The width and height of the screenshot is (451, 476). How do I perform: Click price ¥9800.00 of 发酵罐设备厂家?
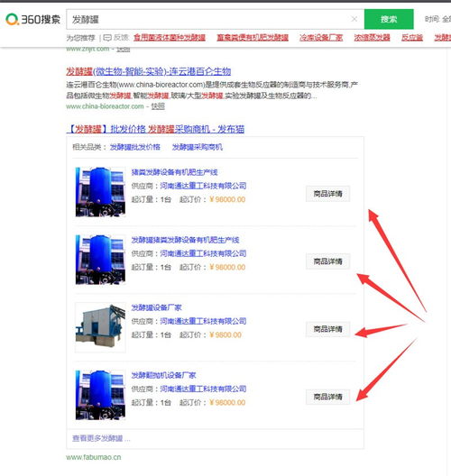[x=225, y=334]
